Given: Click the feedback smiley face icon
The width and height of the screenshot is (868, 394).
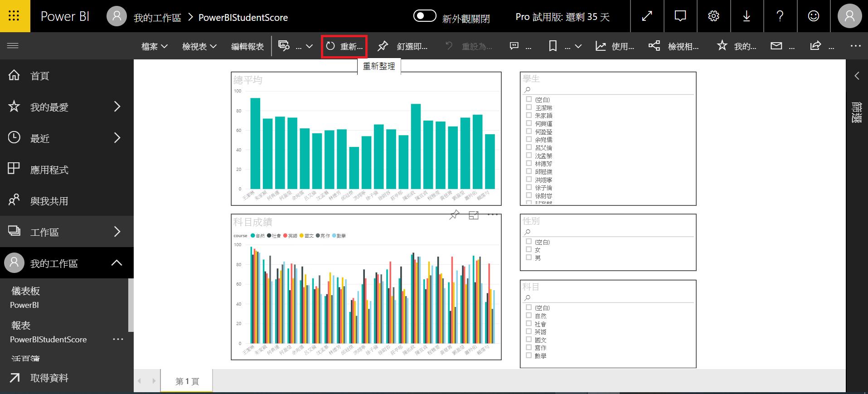Looking at the screenshot, I should (x=813, y=16).
